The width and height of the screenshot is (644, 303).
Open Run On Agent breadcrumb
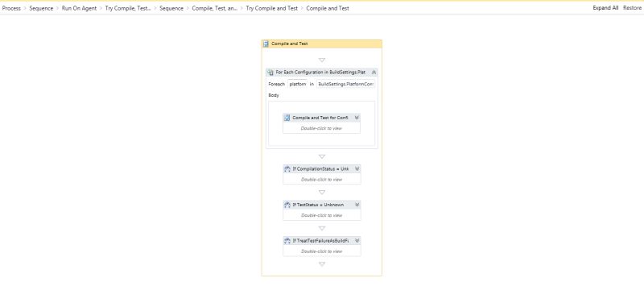[79, 8]
